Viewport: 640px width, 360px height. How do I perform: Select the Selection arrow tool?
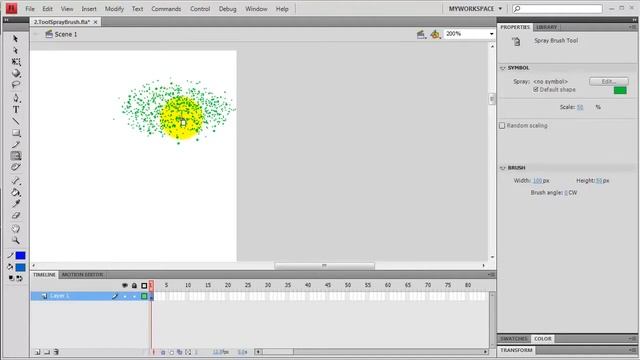[16, 39]
